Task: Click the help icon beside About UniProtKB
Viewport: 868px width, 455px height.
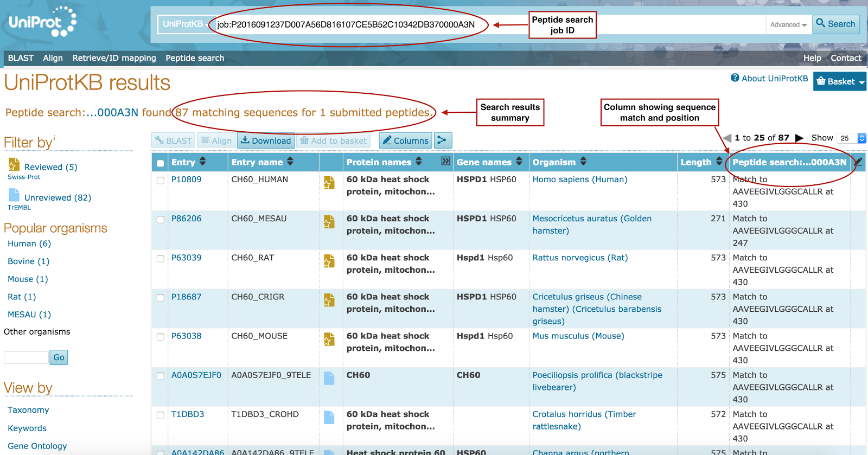Action: click(735, 78)
